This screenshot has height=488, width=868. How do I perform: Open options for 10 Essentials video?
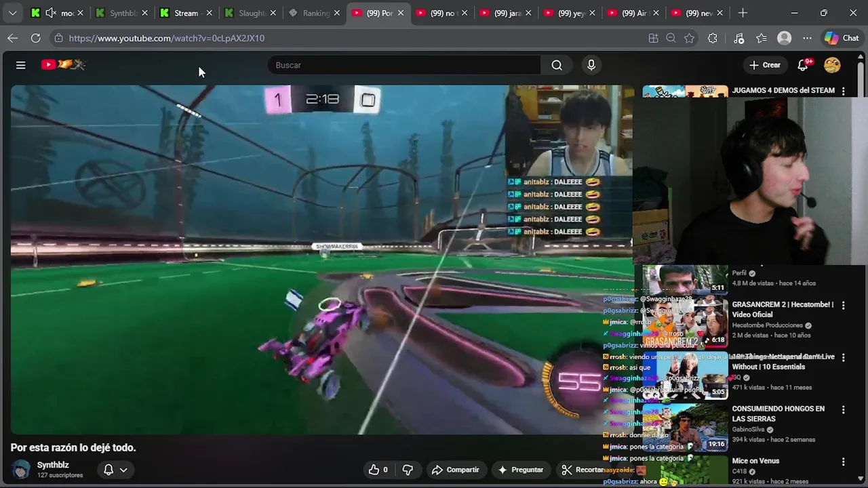pos(843,358)
